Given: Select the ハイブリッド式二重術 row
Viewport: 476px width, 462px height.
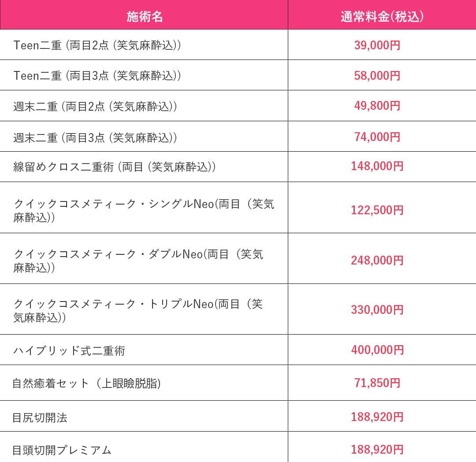Looking at the screenshot, I should coord(238,350).
